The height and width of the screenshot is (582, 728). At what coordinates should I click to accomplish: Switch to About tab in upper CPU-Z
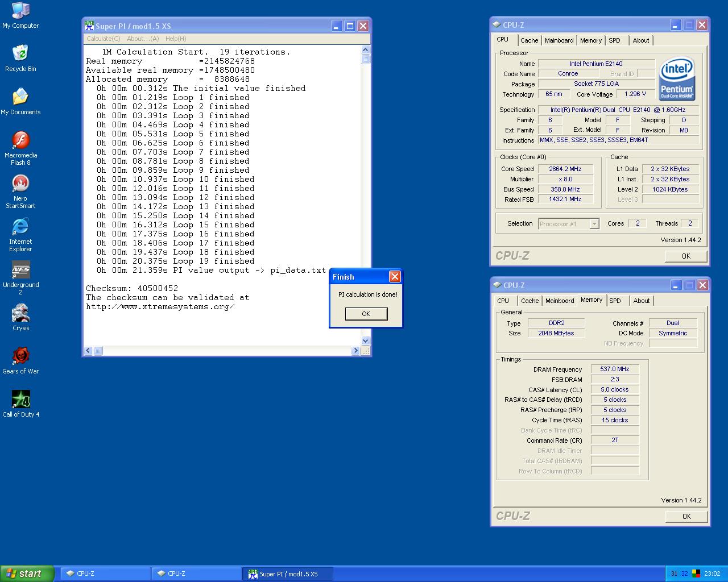[x=641, y=40]
